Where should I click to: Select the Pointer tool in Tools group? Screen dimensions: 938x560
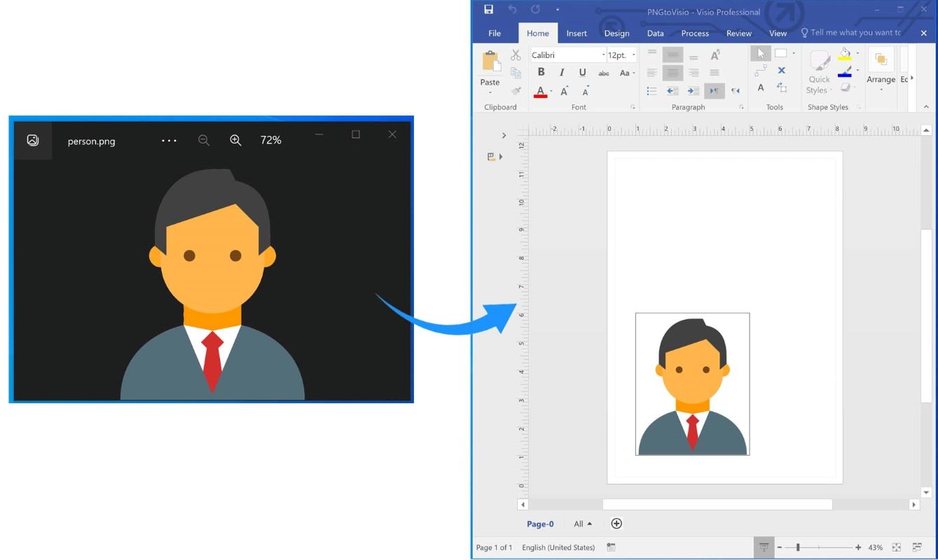pos(760,54)
